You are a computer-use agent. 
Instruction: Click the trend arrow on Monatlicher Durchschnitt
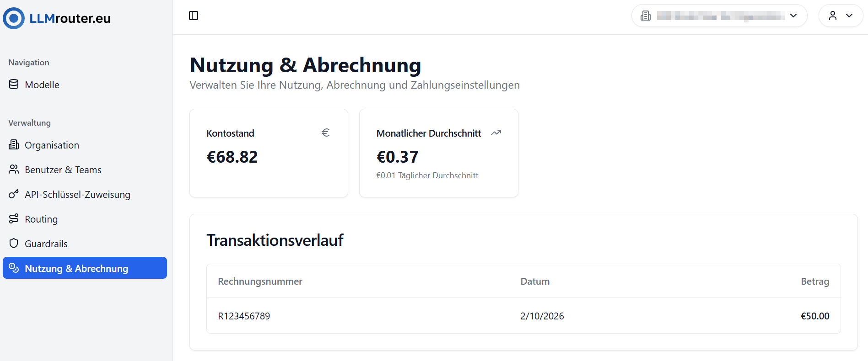tap(496, 133)
